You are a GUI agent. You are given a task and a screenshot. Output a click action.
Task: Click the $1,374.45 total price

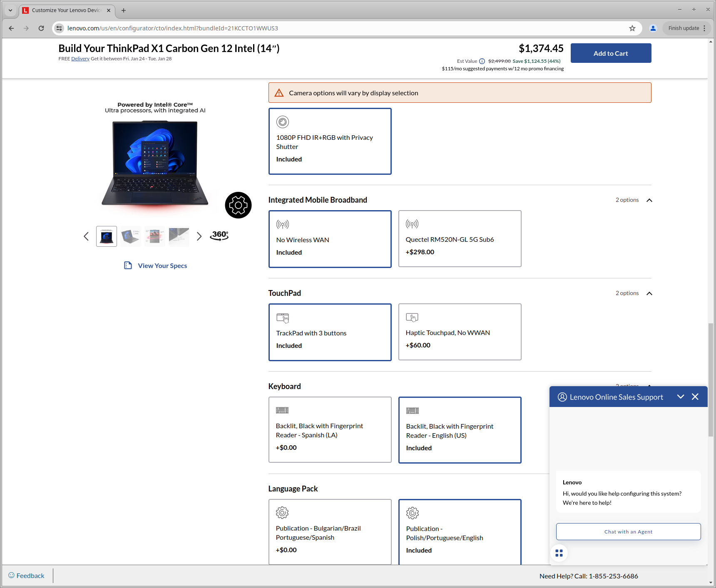point(541,48)
